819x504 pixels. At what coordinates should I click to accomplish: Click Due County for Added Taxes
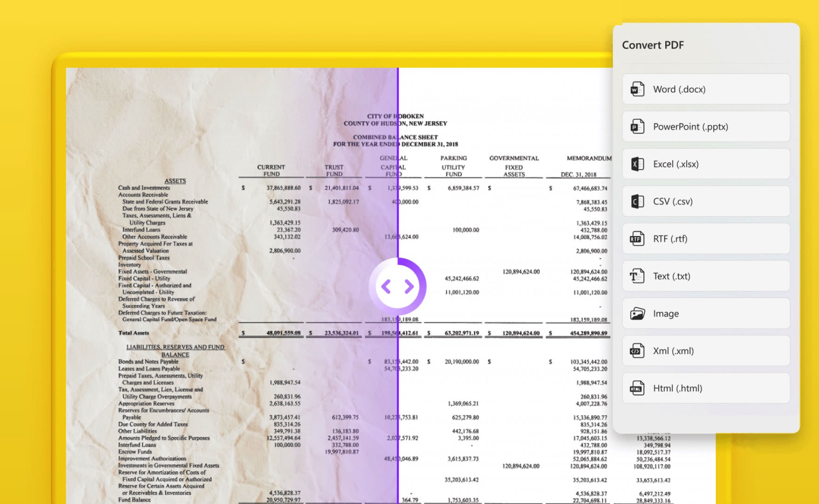click(153, 424)
